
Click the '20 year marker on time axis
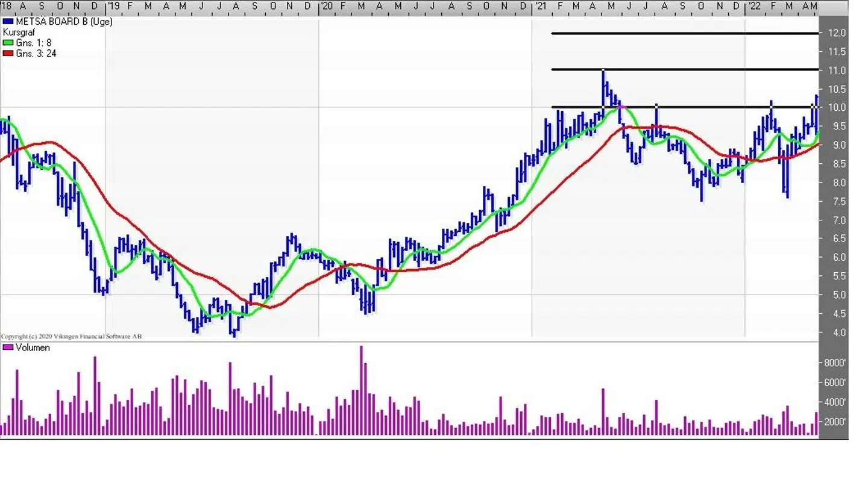click(326, 6)
